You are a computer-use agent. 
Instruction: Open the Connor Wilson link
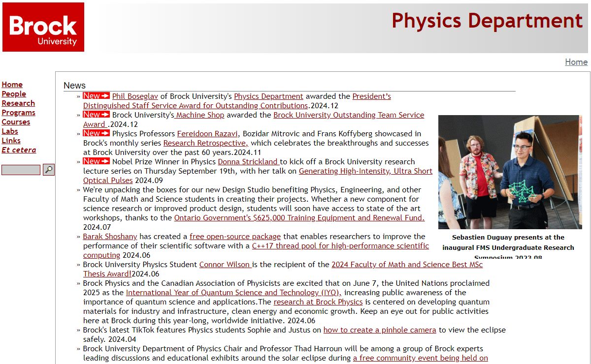(226, 265)
